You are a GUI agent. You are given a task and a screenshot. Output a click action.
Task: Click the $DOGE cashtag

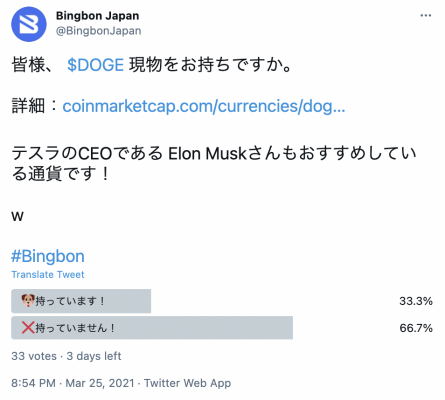click(95, 65)
